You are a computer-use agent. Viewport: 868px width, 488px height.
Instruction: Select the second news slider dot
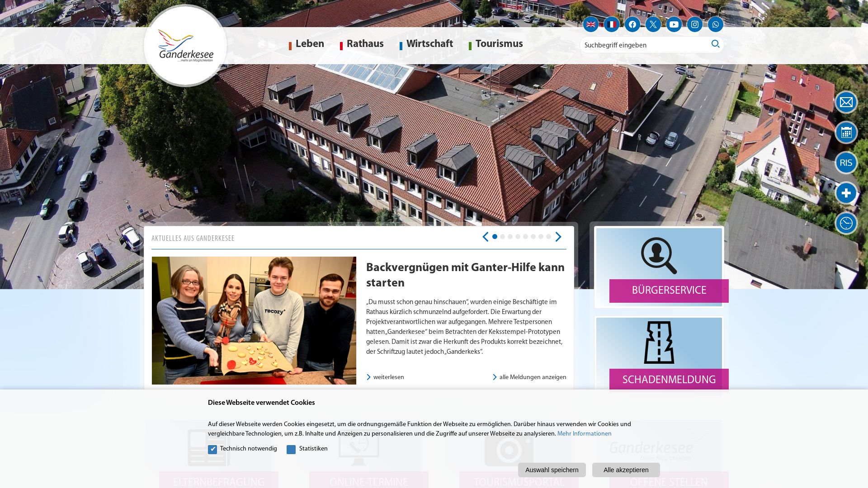click(x=502, y=237)
